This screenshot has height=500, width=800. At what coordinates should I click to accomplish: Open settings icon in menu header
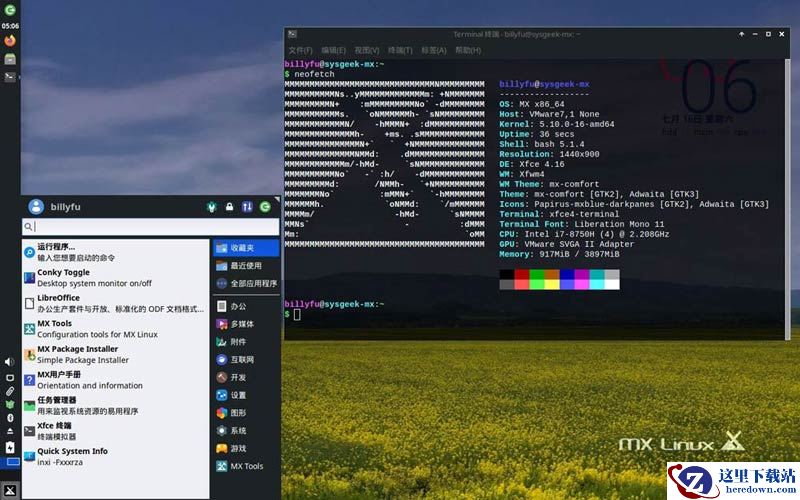coord(212,207)
